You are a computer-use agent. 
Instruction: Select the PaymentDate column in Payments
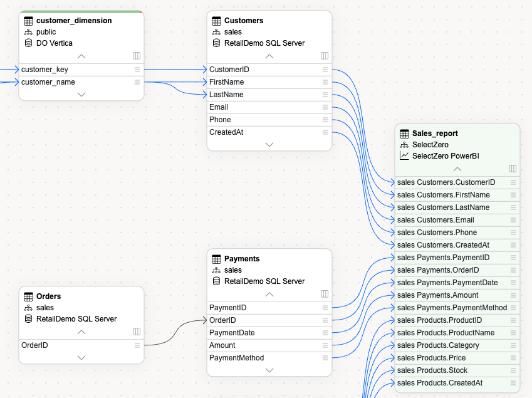point(263,333)
